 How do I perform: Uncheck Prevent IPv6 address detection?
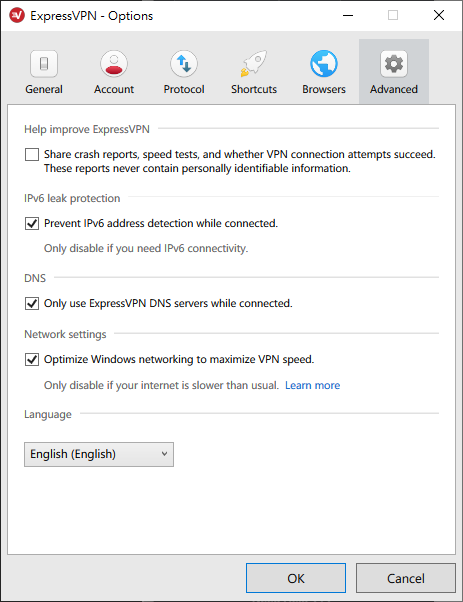(x=32, y=223)
